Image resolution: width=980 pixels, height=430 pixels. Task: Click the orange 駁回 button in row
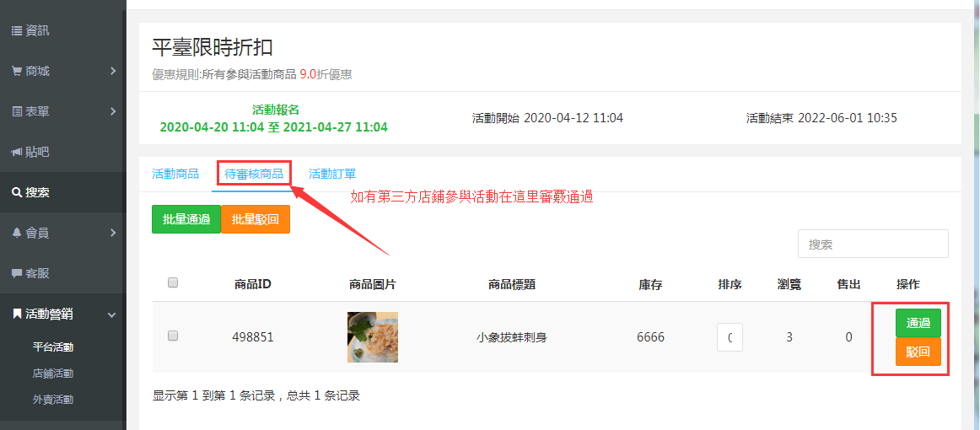[918, 352]
